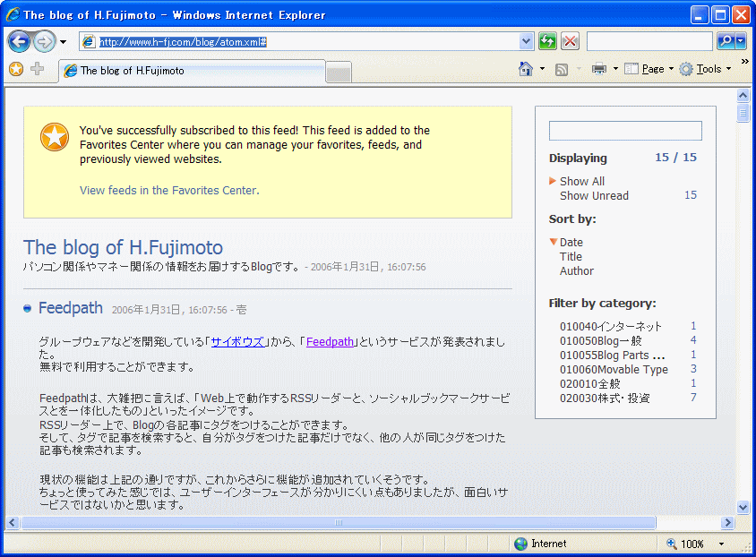Open 'The blog of H.Fujimoto' feed title
The width and height of the screenshot is (756, 557).
123,247
